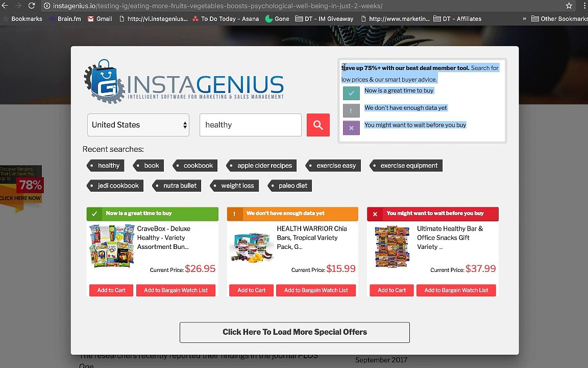This screenshot has height=368, width=588.
Task: Click the red X icon on Ultimate Healthy Bar banner
Action: tap(375, 214)
